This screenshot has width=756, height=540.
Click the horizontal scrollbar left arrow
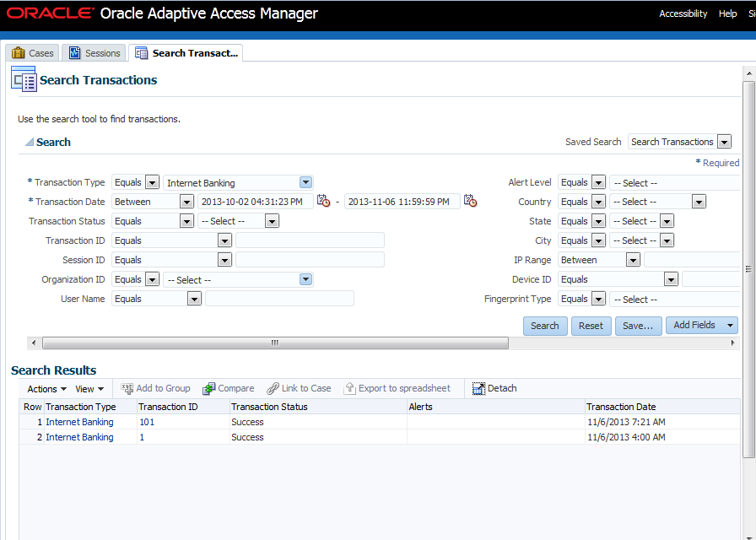tap(33, 343)
